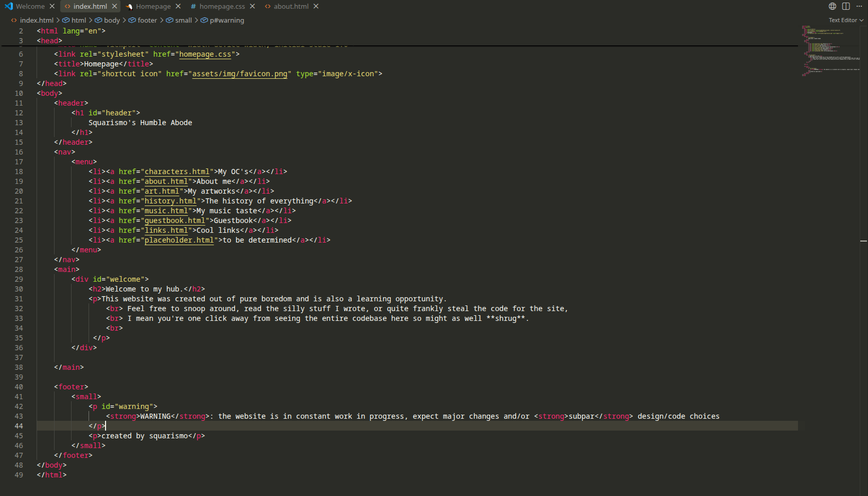Click the WARNING strong text
Viewport: 868px width, 496px height.
click(x=155, y=416)
